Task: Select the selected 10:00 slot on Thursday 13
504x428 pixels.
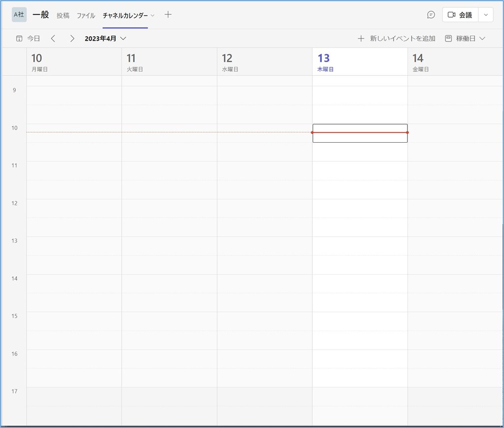Action: 360,133
